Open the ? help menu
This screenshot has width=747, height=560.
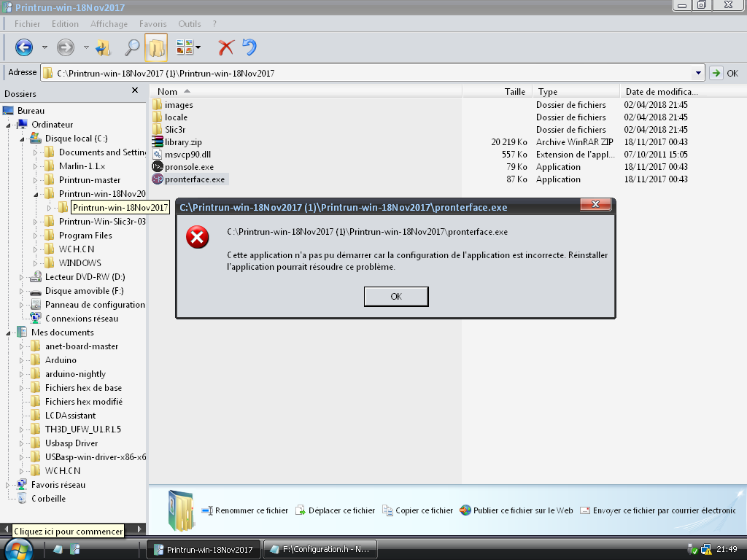pyautogui.click(x=214, y=24)
